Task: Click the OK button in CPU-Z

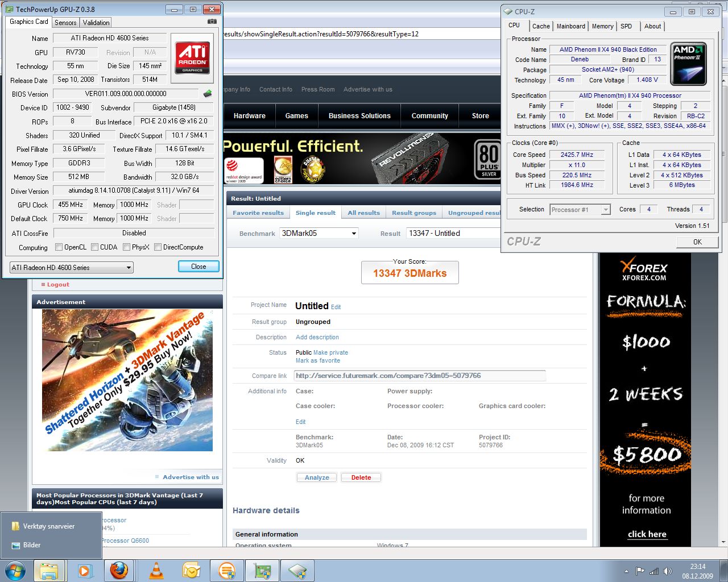Action: pyautogui.click(x=697, y=242)
